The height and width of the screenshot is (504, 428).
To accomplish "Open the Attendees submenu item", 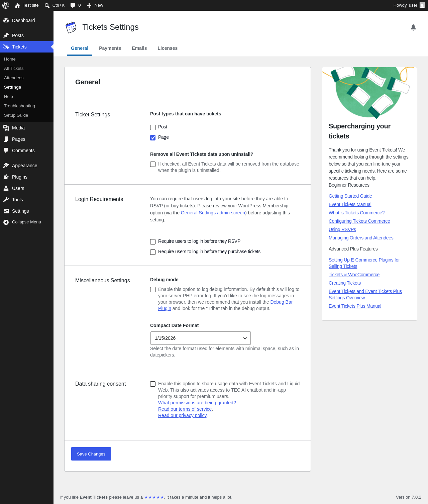I will coord(14,78).
